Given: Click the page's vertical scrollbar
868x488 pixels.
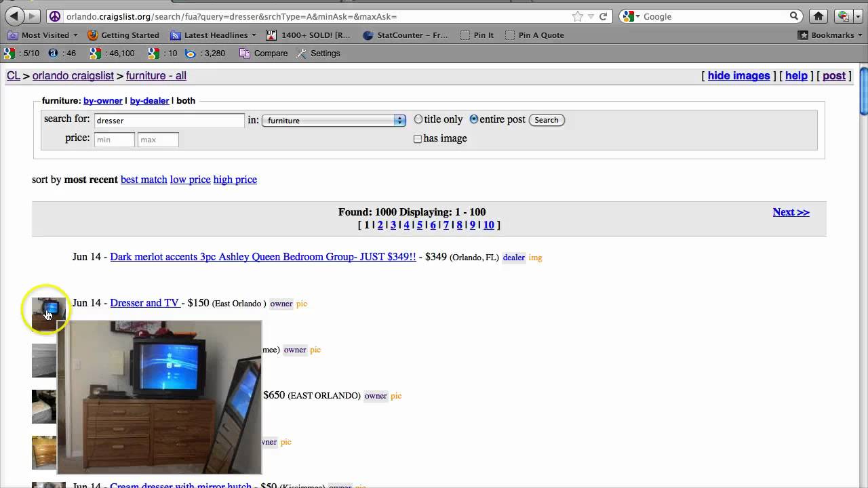Looking at the screenshot, I should click(x=863, y=92).
